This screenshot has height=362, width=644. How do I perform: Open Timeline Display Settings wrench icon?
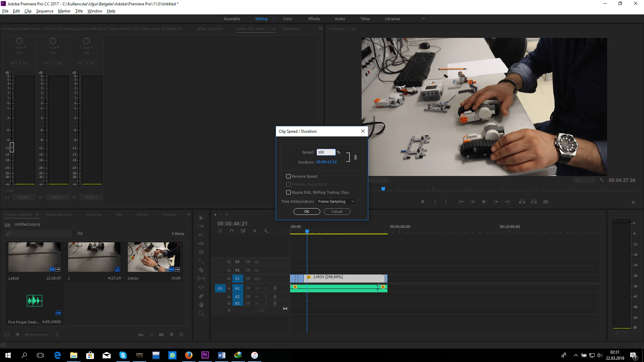[x=266, y=231]
